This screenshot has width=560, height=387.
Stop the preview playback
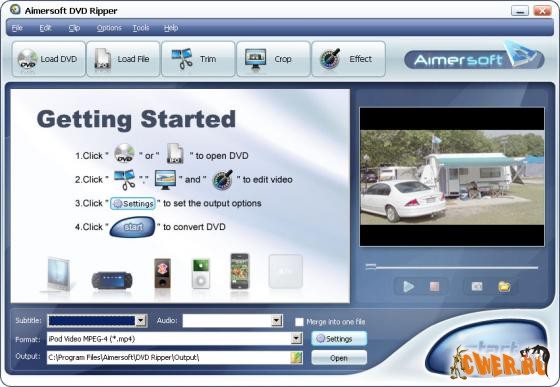point(434,286)
